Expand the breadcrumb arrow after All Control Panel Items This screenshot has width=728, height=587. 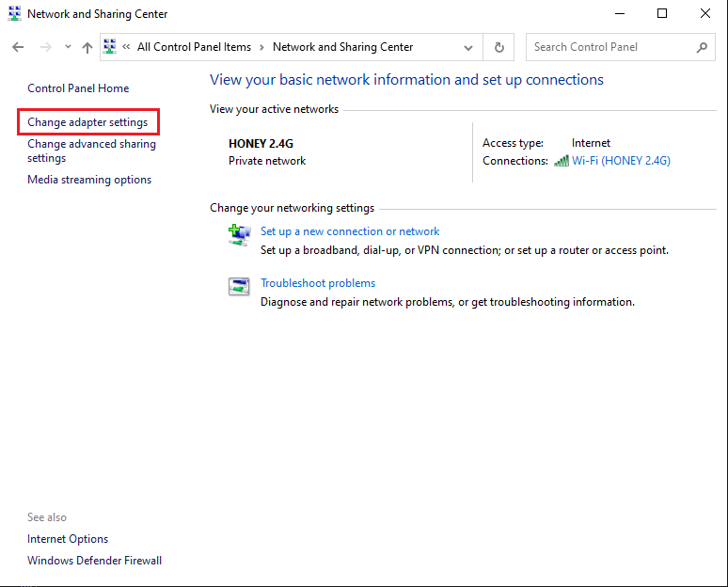coord(261,47)
